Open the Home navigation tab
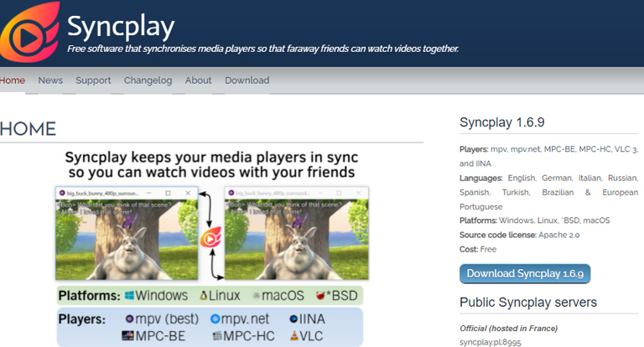This screenshot has width=644, height=347. (x=13, y=80)
